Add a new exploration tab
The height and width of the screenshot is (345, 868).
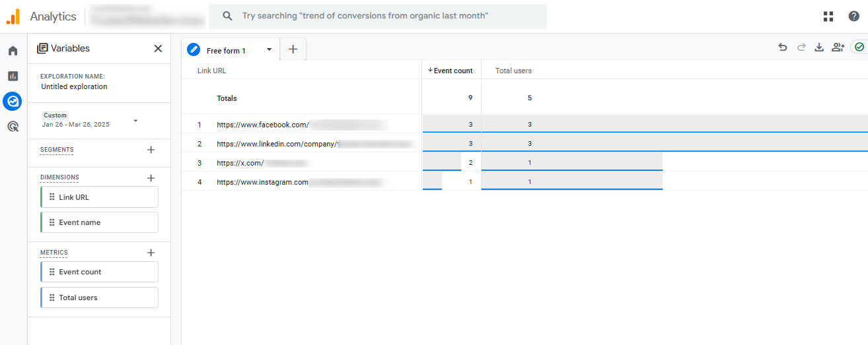(x=293, y=49)
